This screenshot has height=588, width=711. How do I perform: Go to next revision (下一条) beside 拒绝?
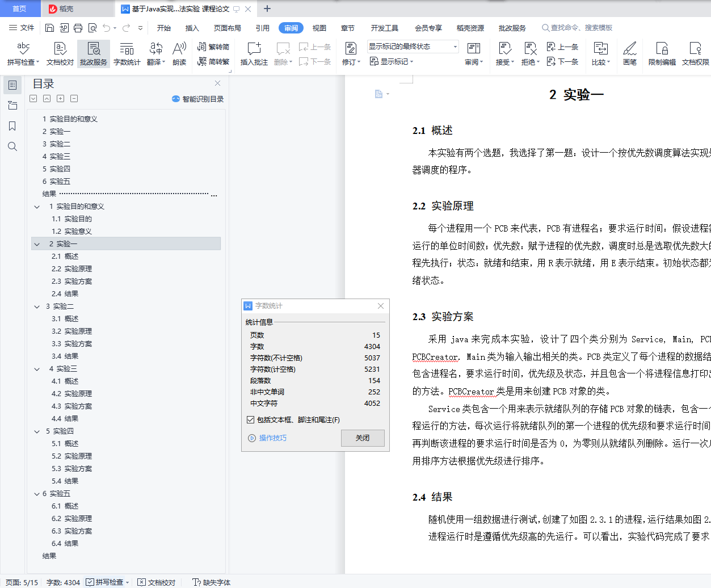click(562, 61)
